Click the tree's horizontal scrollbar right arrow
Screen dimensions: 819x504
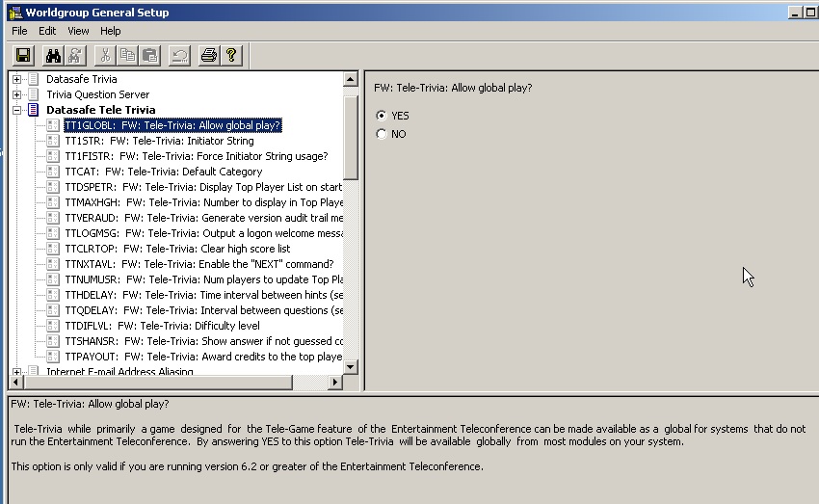click(x=336, y=383)
